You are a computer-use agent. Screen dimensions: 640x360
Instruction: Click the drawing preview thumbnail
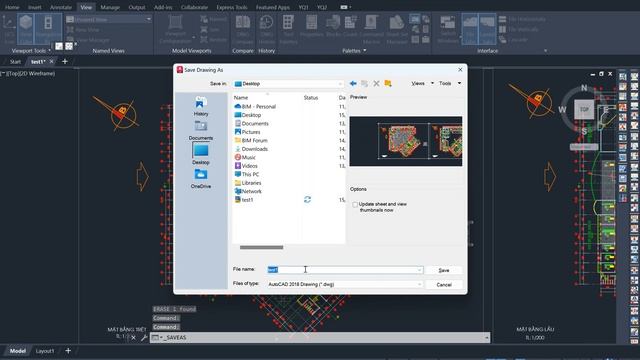(406, 141)
